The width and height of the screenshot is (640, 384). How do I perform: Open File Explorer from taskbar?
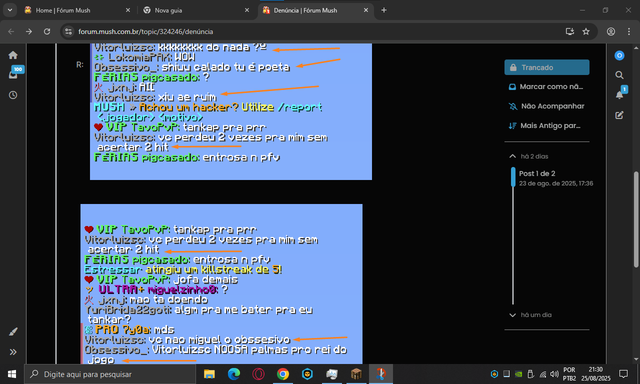(209, 374)
